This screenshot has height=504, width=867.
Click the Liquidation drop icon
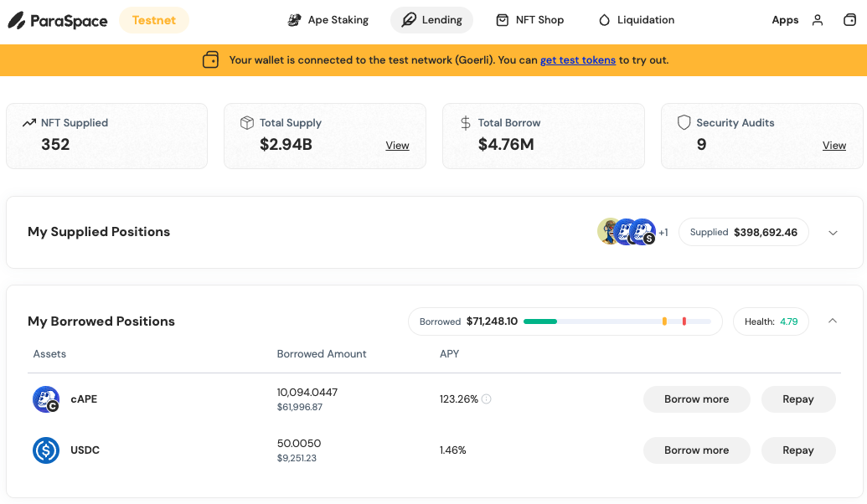[604, 20]
